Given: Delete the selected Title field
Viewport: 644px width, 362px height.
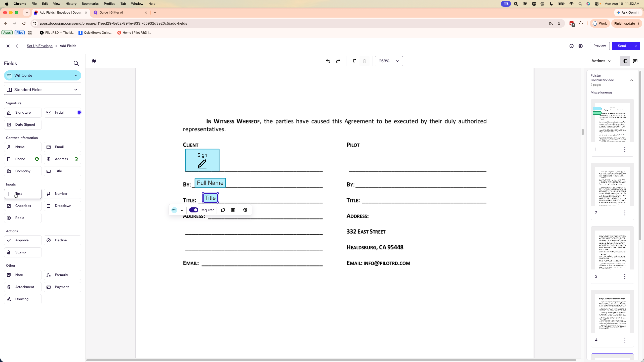Looking at the screenshot, I should 233,210.
